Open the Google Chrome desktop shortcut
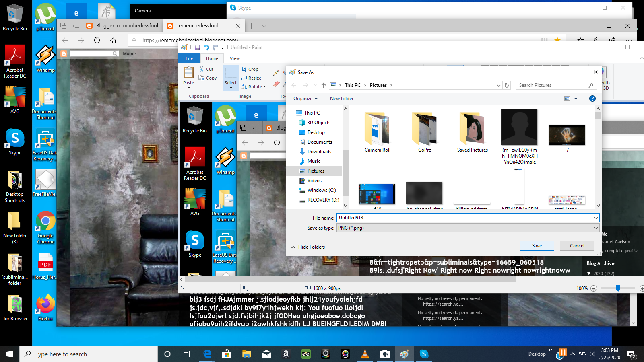644x362 pixels. tap(45, 228)
